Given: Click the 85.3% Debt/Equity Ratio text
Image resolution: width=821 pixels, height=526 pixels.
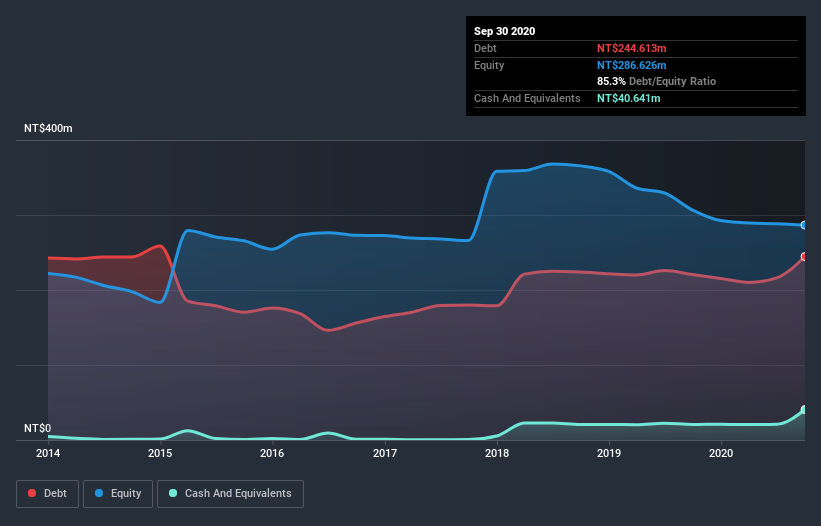Looking at the screenshot, I should [657, 82].
